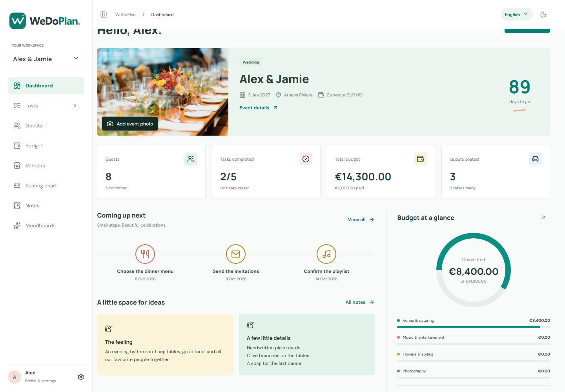
Task: Click View all upcoming tasks link
Action: pos(361,220)
